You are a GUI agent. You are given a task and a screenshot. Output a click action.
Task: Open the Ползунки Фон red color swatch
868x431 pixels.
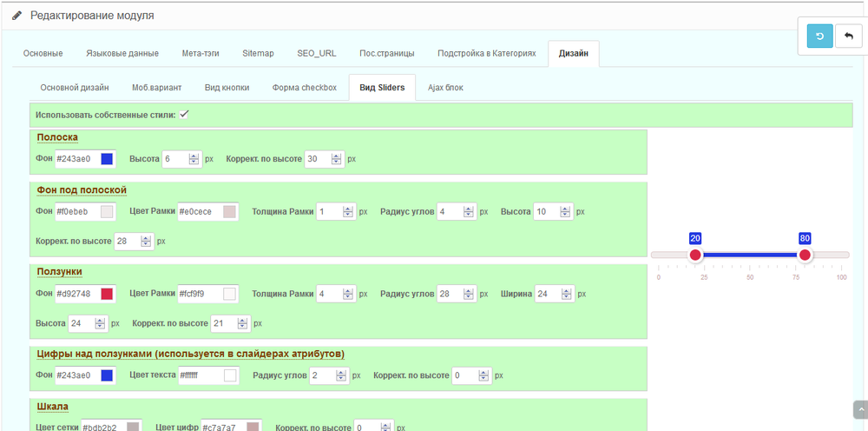pyautogui.click(x=107, y=295)
